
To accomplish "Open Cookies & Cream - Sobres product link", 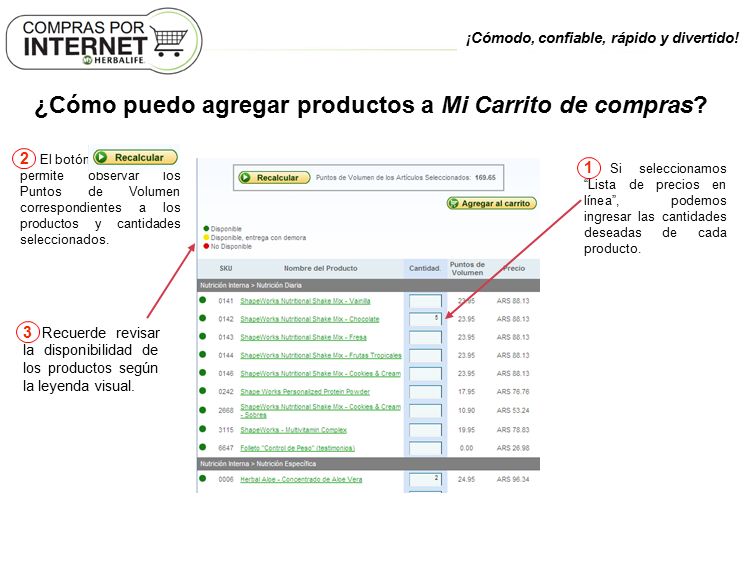I will (320, 411).
